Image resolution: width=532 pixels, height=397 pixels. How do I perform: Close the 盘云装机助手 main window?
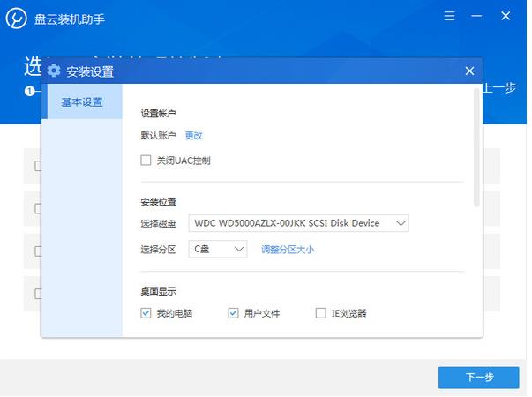(506, 18)
